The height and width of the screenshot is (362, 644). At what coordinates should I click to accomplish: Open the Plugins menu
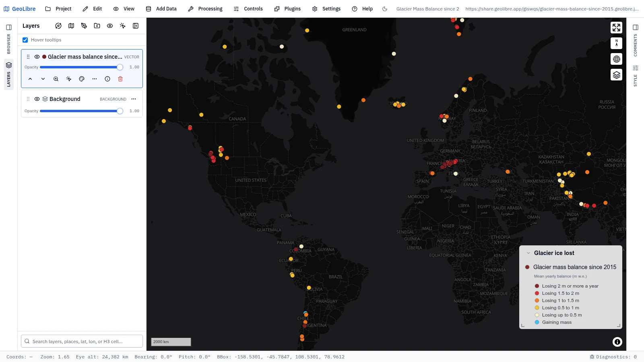[x=287, y=8]
